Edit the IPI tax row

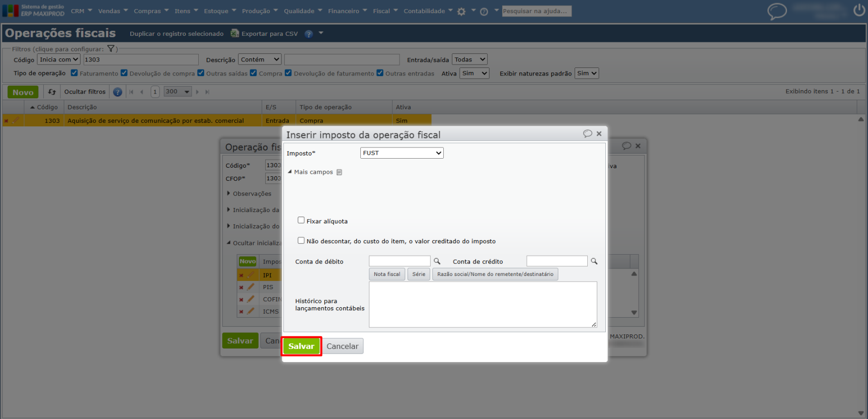[251, 275]
